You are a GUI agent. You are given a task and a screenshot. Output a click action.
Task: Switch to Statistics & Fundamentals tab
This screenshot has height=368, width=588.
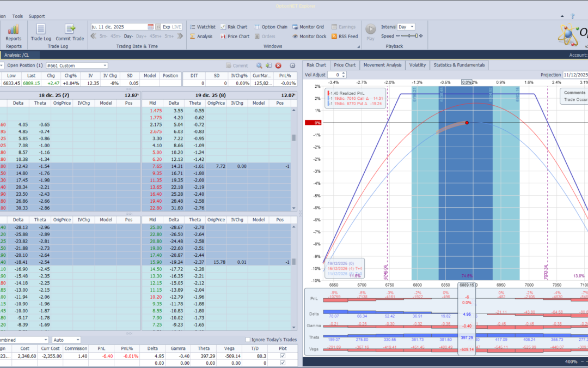pyautogui.click(x=459, y=65)
